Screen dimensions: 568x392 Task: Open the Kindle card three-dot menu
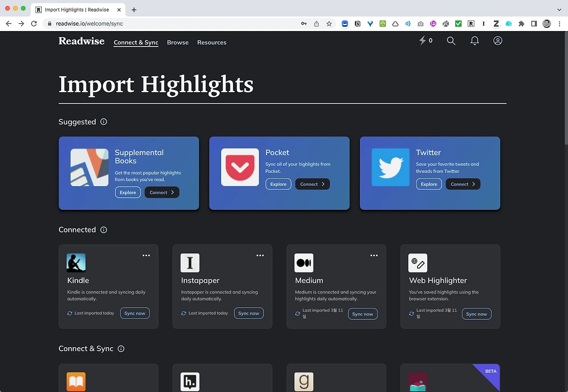(x=146, y=255)
